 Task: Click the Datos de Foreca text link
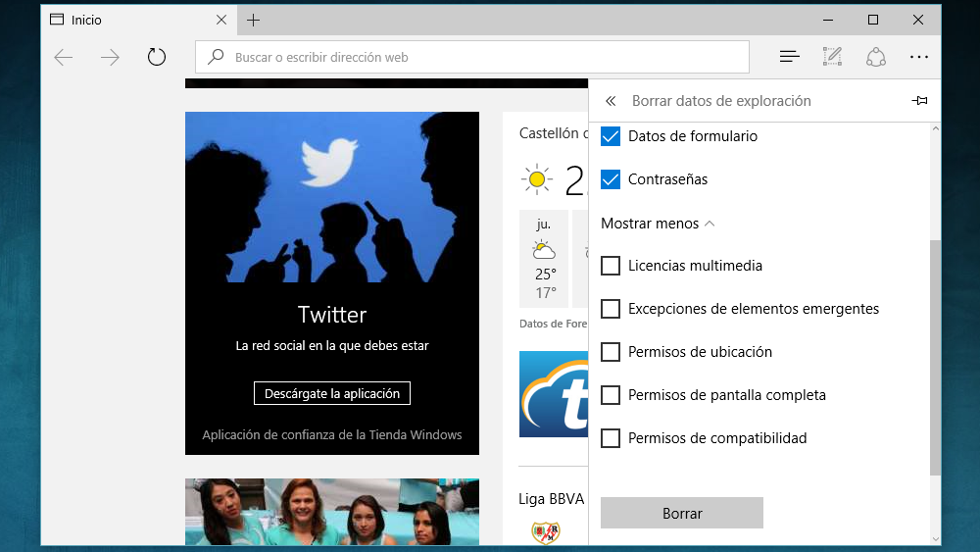click(553, 324)
